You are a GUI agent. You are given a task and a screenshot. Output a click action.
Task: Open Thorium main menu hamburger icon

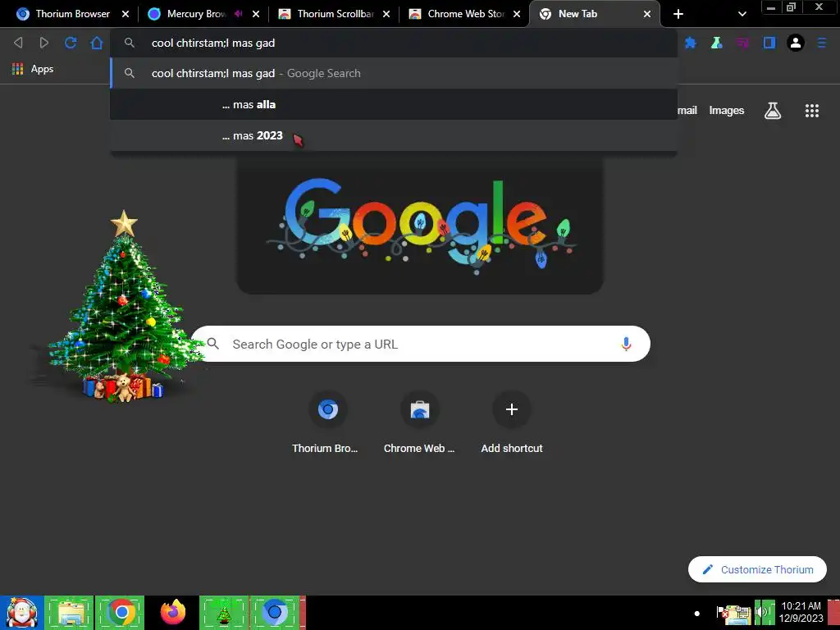coord(822,43)
